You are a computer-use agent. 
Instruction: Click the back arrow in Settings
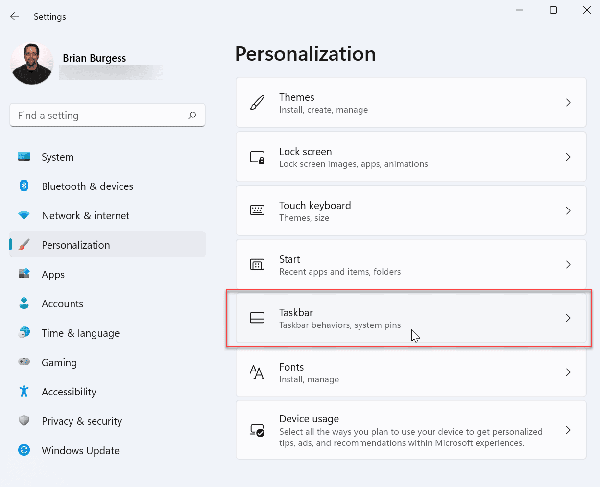click(x=15, y=16)
